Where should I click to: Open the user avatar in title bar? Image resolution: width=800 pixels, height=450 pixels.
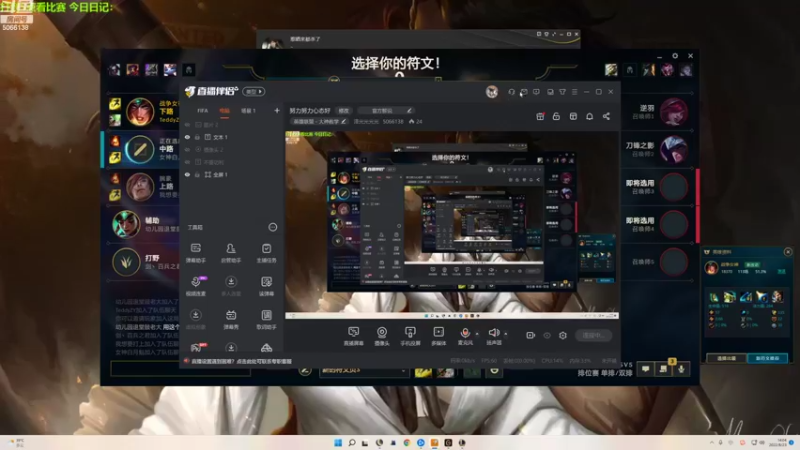(x=492, y=92)
